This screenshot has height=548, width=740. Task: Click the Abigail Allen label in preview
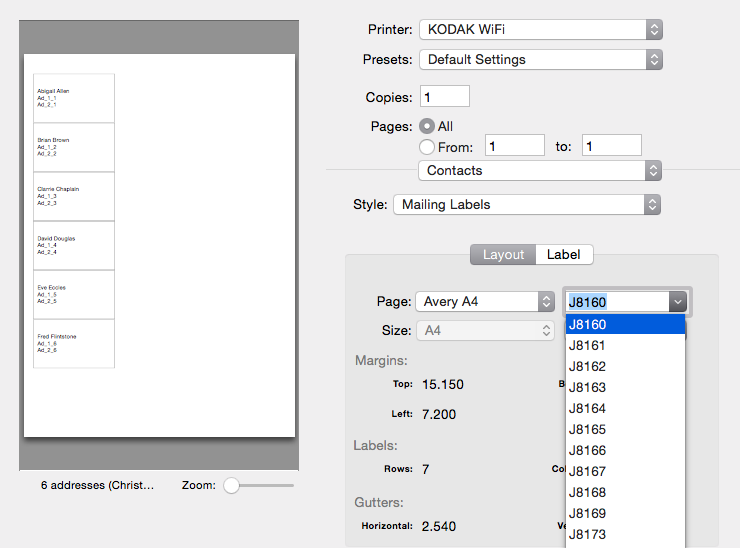(74, 98)
